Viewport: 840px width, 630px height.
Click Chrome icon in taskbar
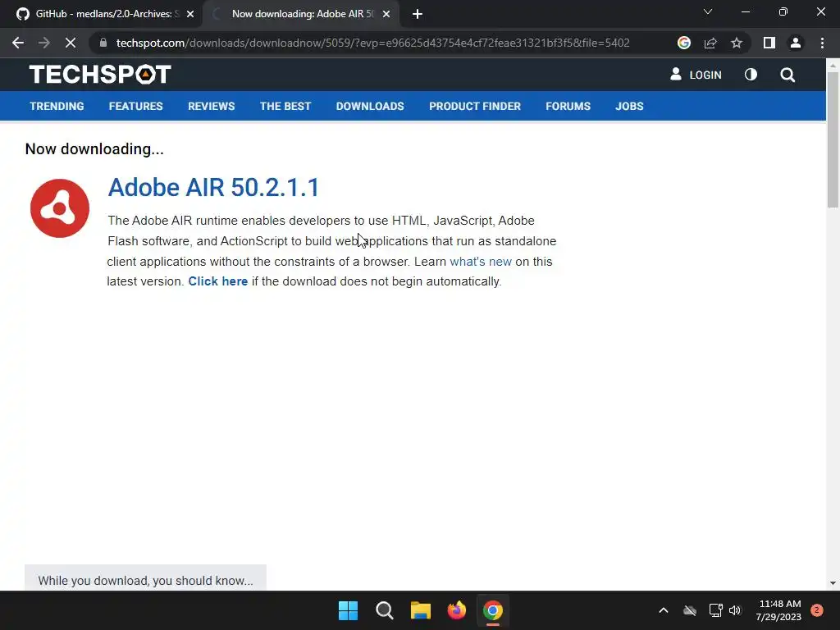point(493,610)
